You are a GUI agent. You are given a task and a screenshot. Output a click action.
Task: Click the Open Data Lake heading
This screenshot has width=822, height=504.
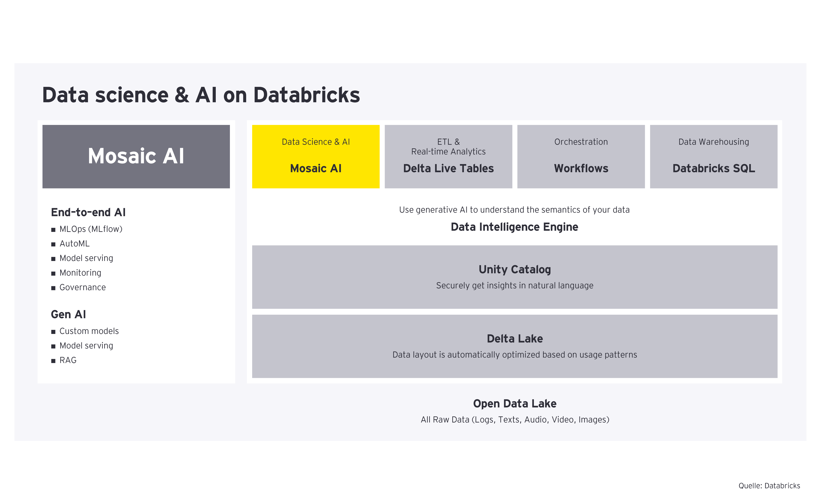tap(514, 404)
